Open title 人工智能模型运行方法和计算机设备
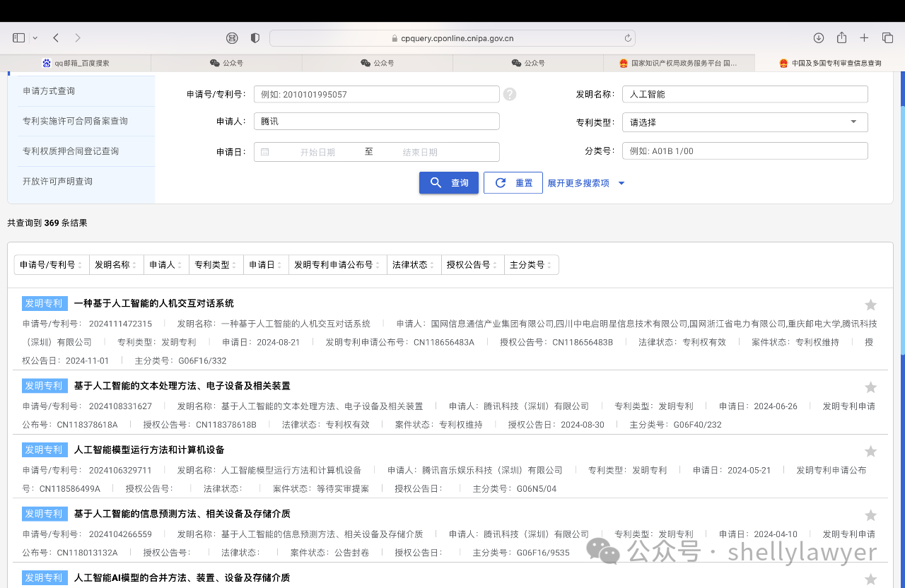 coord(149,449)
